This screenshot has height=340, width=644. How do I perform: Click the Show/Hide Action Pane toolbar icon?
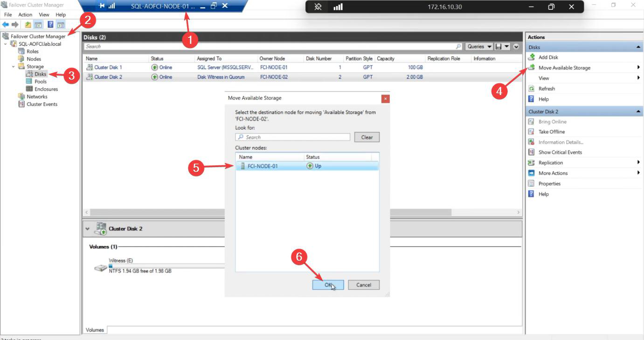(61, 24)
